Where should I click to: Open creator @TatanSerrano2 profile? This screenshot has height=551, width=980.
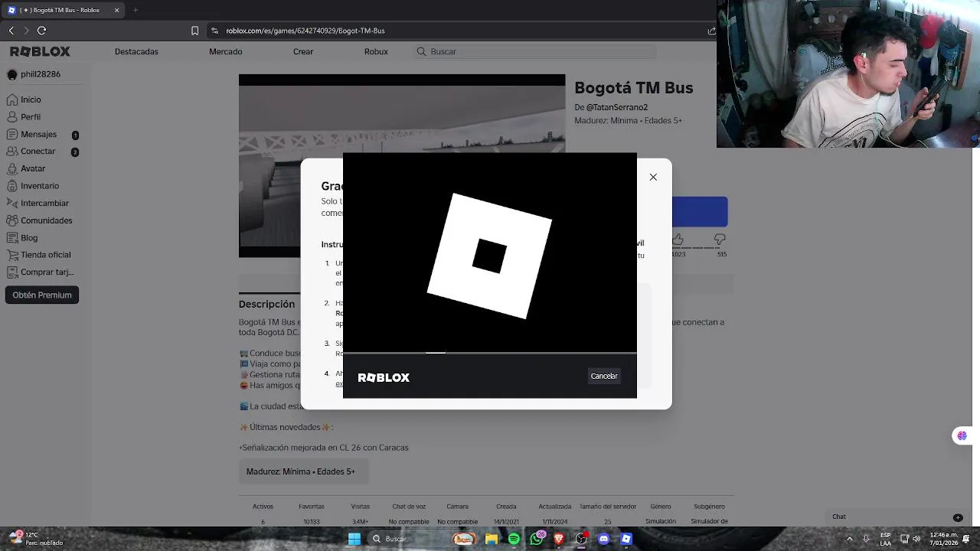click(x=617, y=108)
